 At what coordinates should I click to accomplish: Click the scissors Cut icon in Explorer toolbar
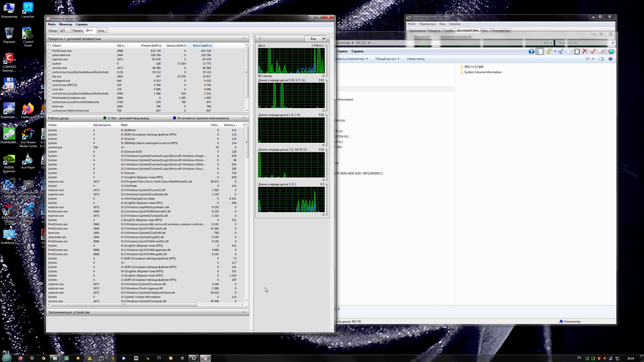tap(561, 52)
